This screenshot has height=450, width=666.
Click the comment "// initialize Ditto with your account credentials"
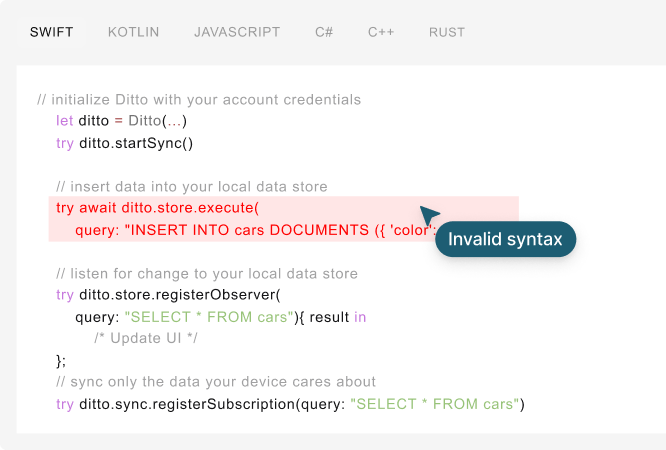(x=199, y=99)
